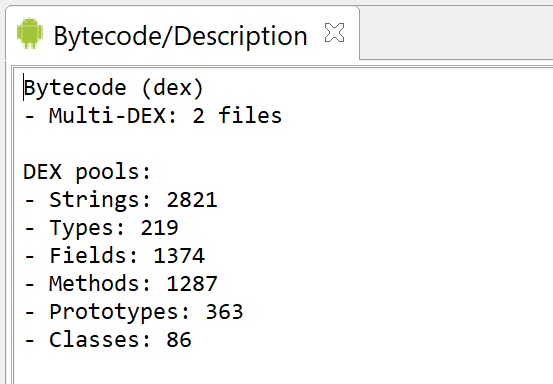
Task: Click the "Fields" label in pool list
Action: 88,256
